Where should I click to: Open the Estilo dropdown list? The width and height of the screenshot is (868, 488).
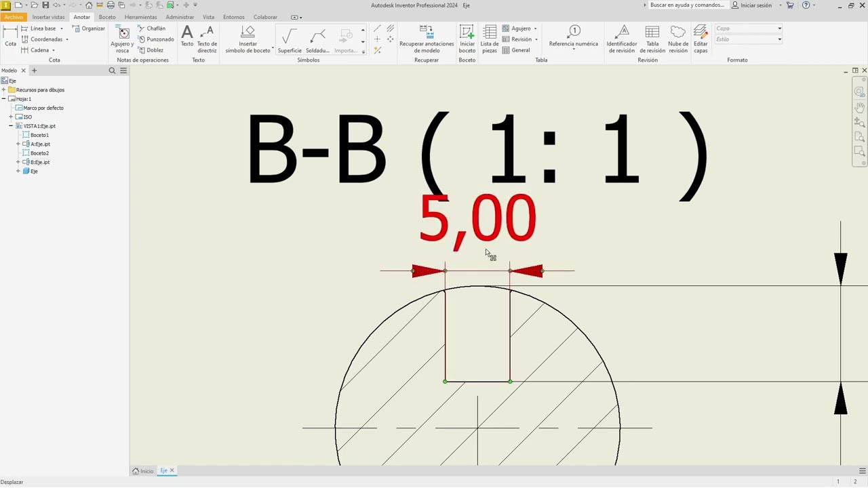(749, 39)
